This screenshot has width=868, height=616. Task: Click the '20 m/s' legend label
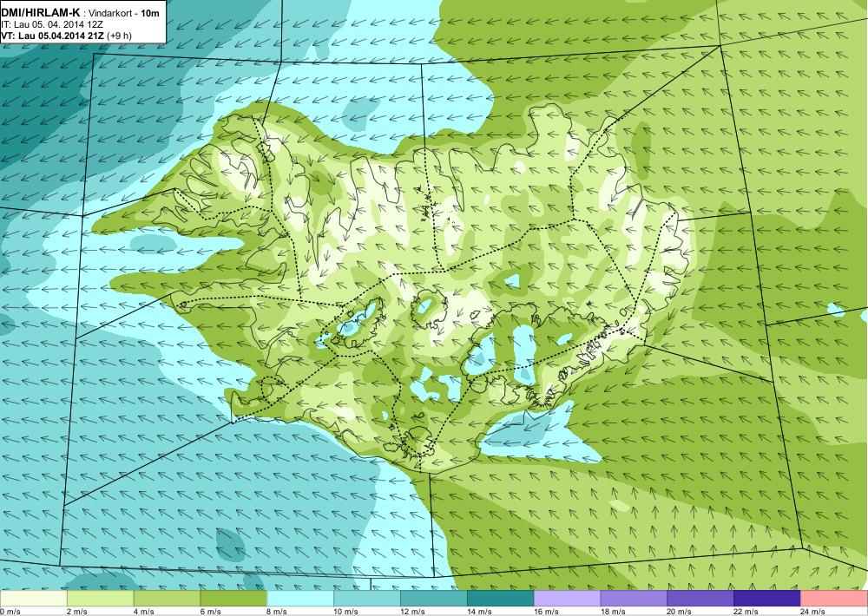[x=680, y=612]
